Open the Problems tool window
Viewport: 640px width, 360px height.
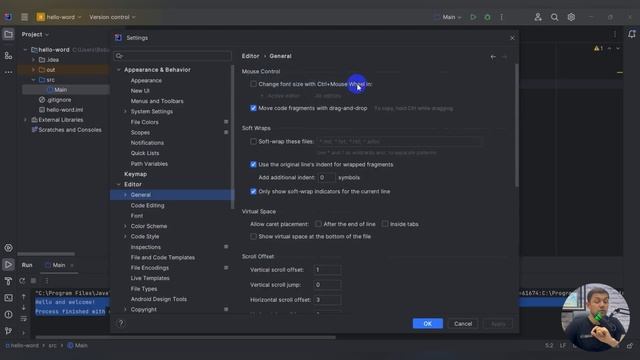(x=8, y=315)
